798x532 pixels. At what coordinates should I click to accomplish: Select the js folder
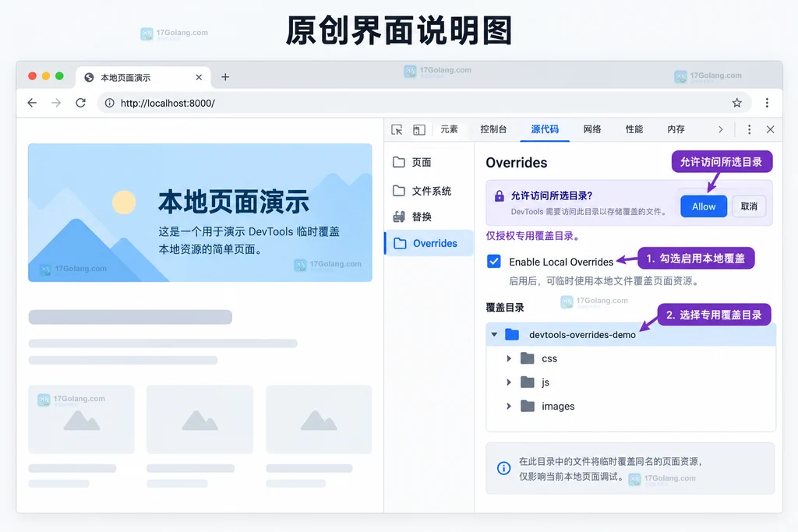pyautogui.click(x=535, y=382)
